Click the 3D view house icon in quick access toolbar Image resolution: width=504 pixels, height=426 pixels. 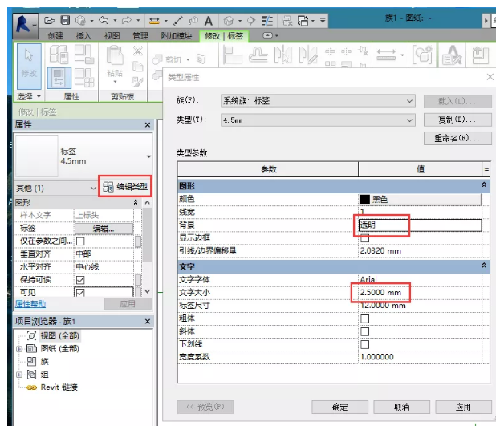[229, 21]
